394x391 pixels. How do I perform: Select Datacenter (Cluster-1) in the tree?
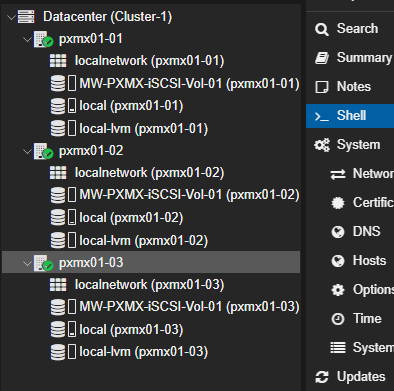pyautogui.click(x=108, y=17)
